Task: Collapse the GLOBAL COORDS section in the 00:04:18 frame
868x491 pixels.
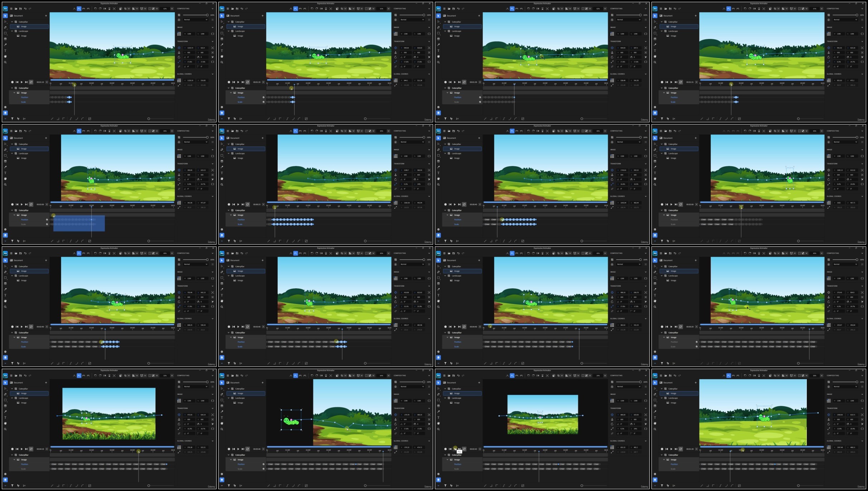Action: click(213, 441)
